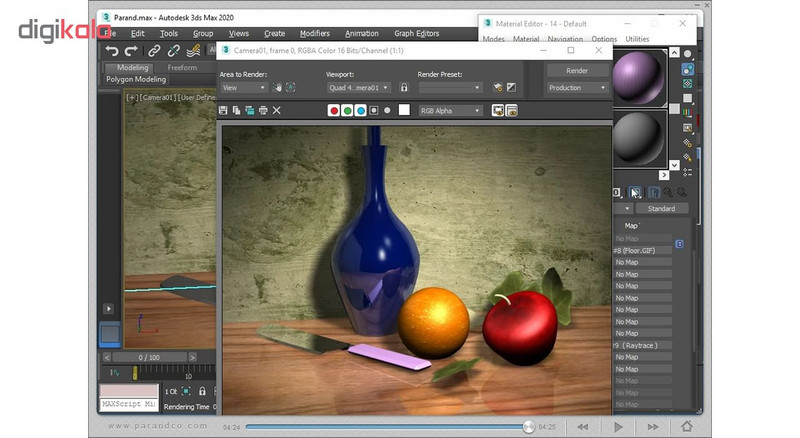Toggle the green channel display
800x438 pixels.
tap(347, 110)
